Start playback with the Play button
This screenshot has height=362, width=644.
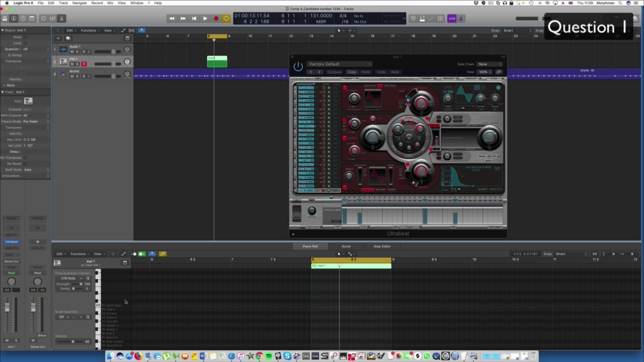click(205, 19)
